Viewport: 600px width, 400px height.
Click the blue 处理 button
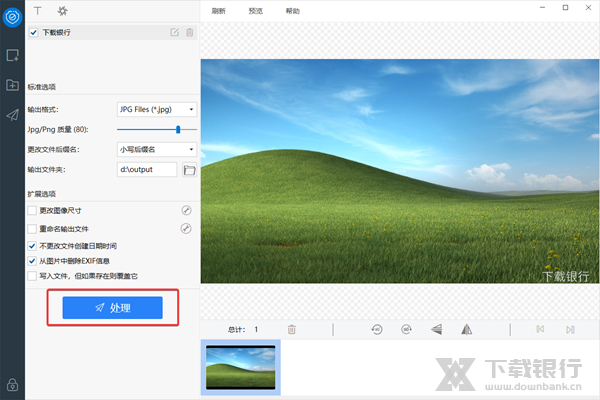[112, 308]
